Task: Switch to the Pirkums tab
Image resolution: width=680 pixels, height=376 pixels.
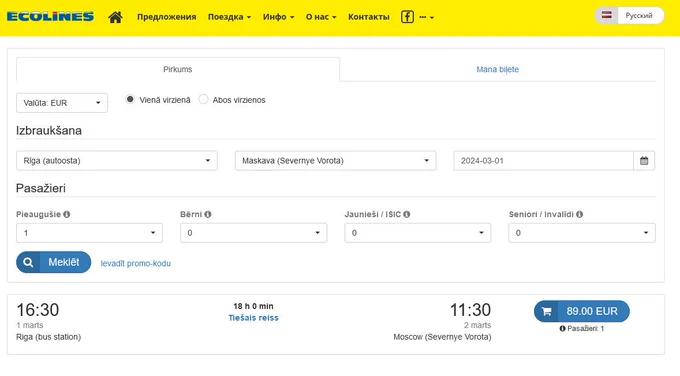Action: pos(178,69)
